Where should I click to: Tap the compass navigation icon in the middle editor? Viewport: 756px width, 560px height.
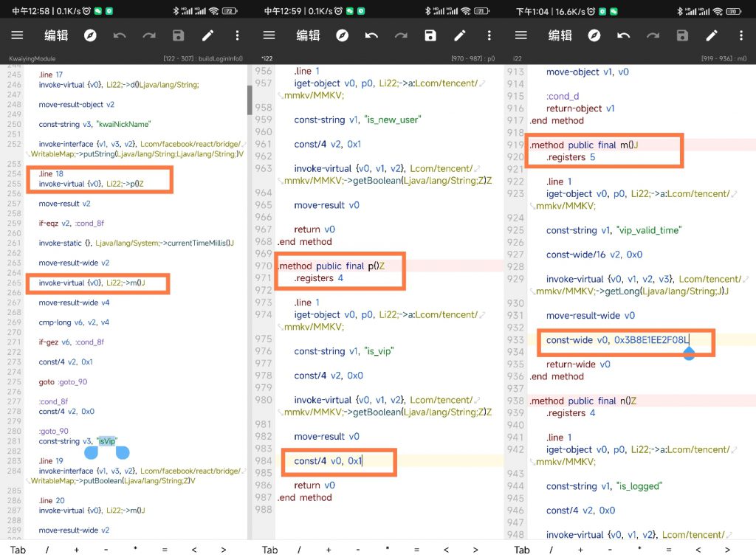point(343,35)
